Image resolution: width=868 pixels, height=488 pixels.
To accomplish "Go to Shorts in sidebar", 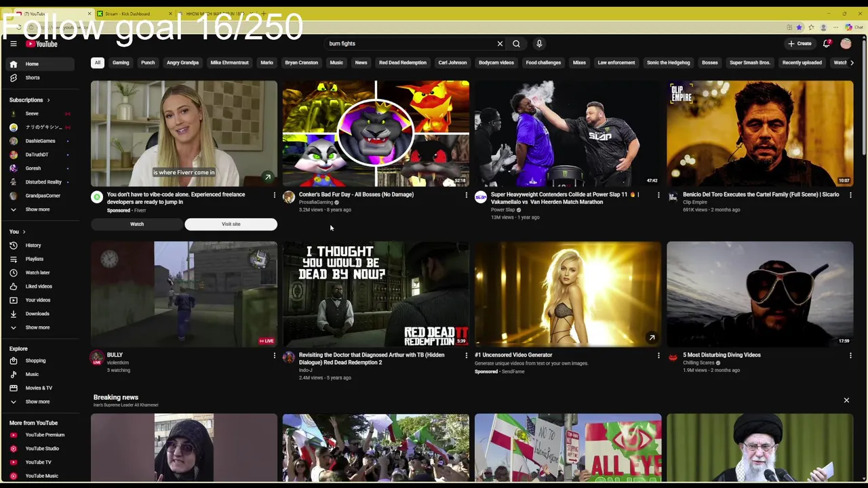I will (x=41, y=77).
